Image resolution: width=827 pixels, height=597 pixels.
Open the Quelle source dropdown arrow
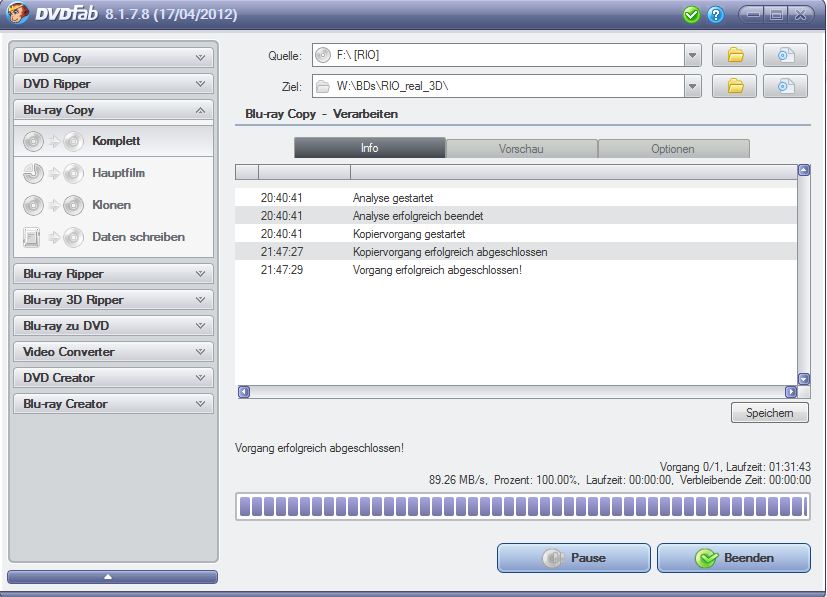[x=693, y=55]
